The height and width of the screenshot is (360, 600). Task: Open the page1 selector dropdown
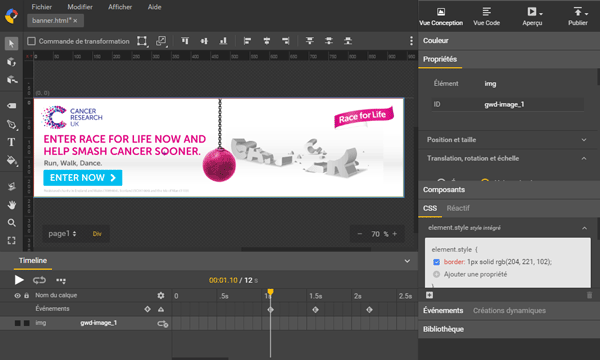[x=62, y=234]
